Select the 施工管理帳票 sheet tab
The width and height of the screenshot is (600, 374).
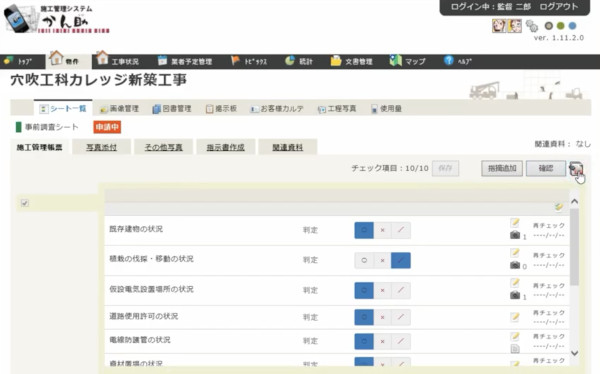(39, 147)
